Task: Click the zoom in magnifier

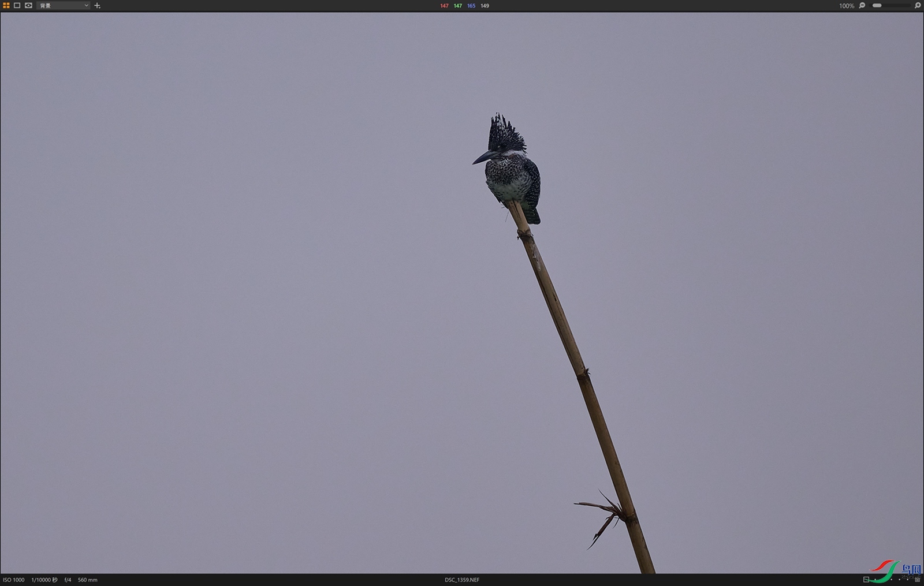Action: [x=918, y=5]
